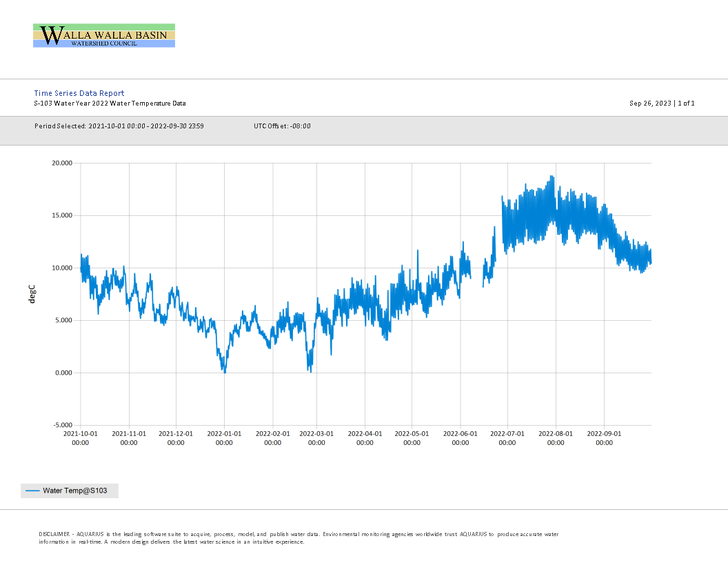
Task: Click the 2022-06-01 x-axis label
Action: pos(460,438)
